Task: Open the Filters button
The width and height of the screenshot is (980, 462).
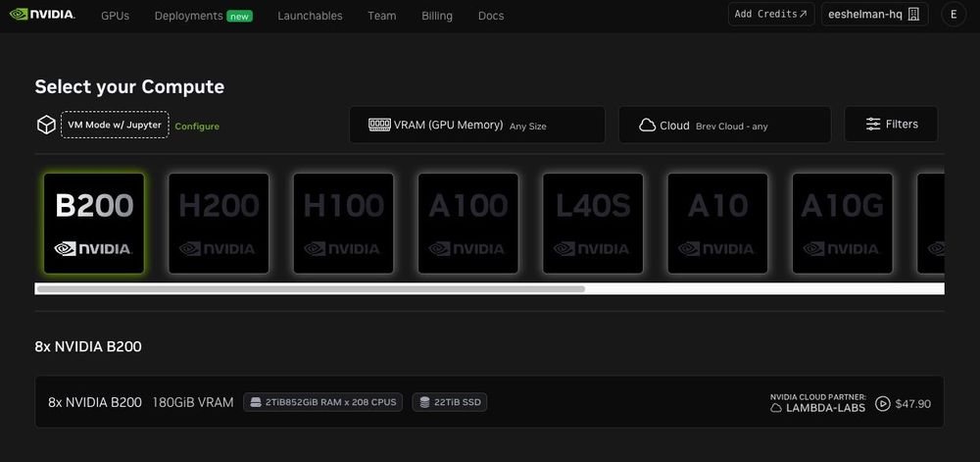Action: point(891,124)
